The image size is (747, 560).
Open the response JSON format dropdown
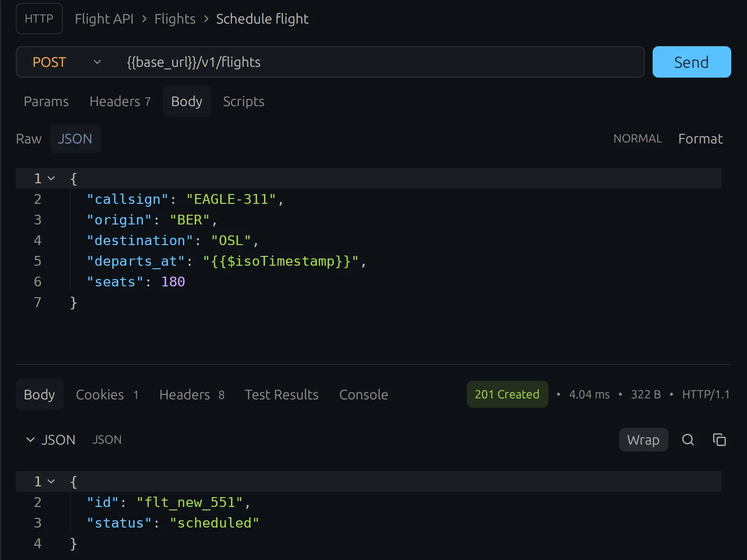(51, 440)
